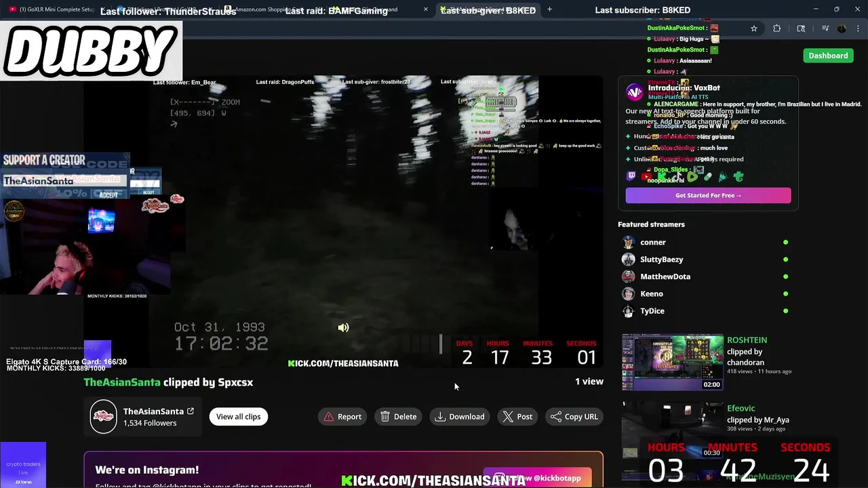The height and width of the screenshot is (488, 868).
Task: Click Follow @kickbotapp button
Action: coord(537,478)
